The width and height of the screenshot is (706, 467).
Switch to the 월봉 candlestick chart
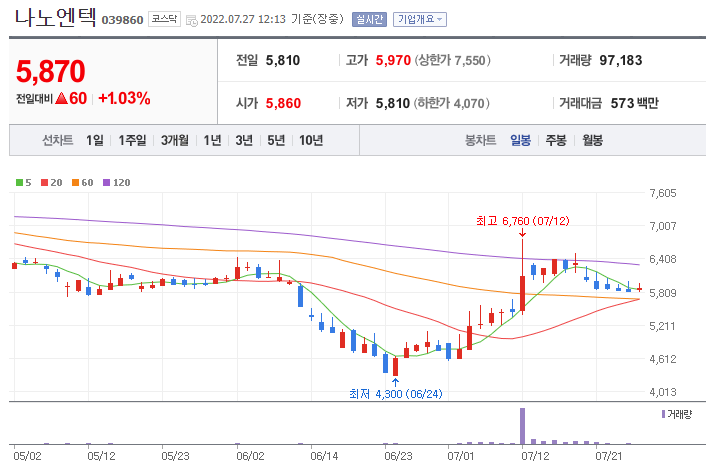tap(593, 141)
